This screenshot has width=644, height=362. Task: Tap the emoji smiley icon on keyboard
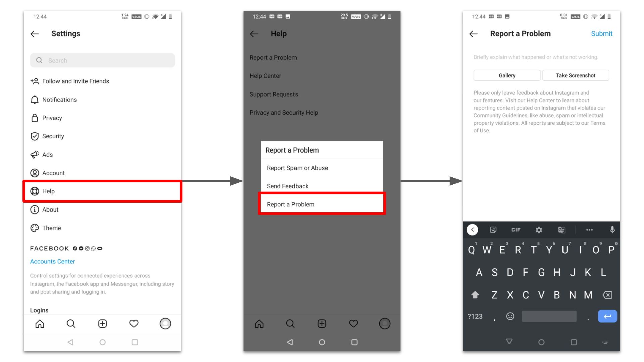pos(511,316)
